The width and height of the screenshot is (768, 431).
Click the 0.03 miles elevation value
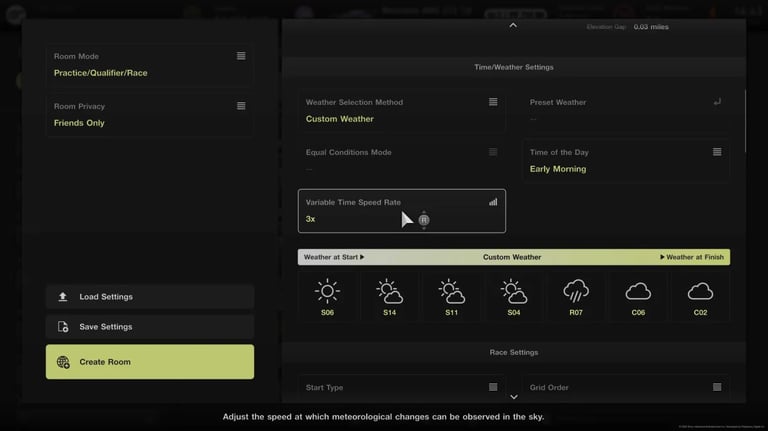click(651, 27)
